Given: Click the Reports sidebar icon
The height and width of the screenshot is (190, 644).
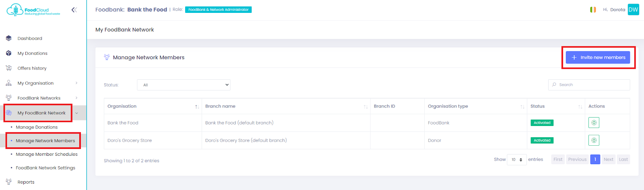Looking at the screenshot, I should 8,182.
